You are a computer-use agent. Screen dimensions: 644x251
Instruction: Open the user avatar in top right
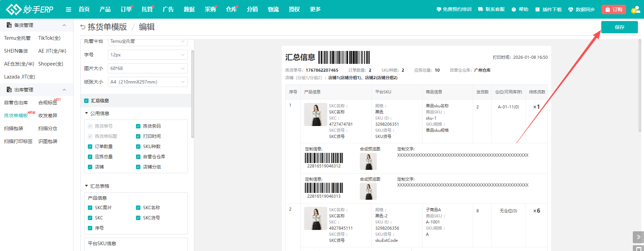click(635, 10)
